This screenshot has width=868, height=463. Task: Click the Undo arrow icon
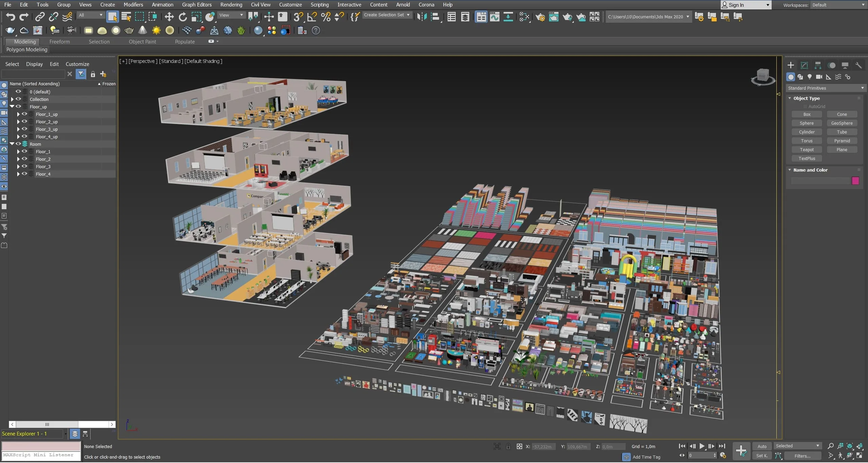[x=11, y=17]
